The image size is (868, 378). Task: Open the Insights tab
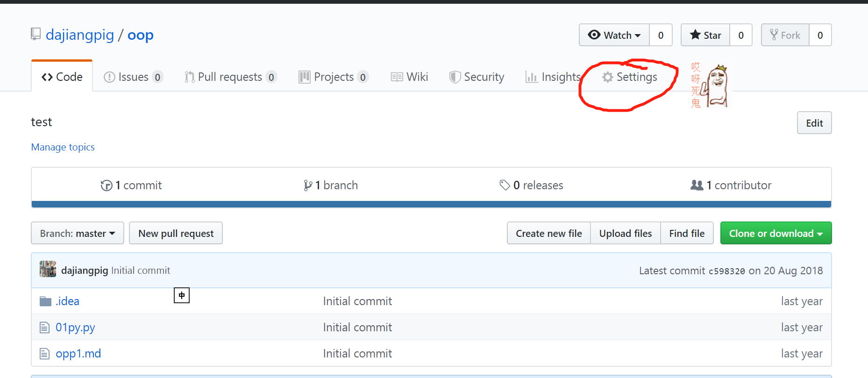[x=553, y=77]
